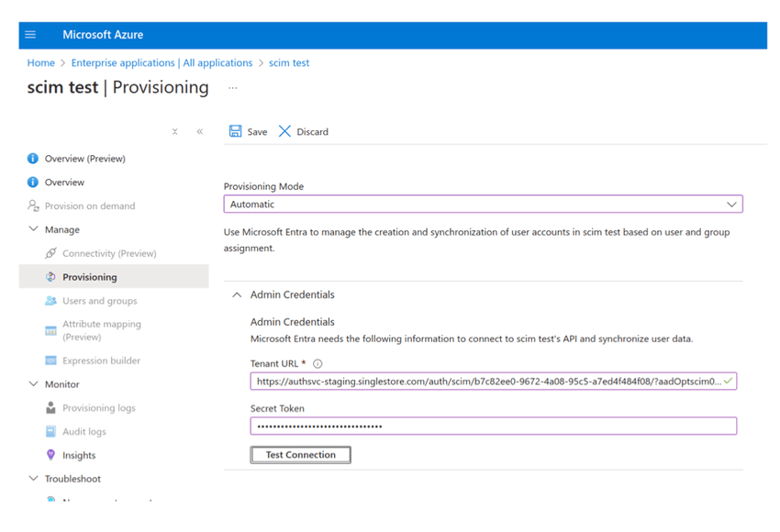780x532 pixels.
Task: Collapse the sidebar with double-chevron icon
Action: point(200,132)
